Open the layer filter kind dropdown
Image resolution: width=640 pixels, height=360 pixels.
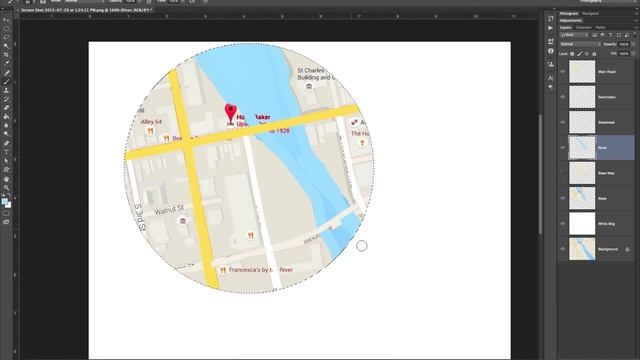(x=575, y=35)
